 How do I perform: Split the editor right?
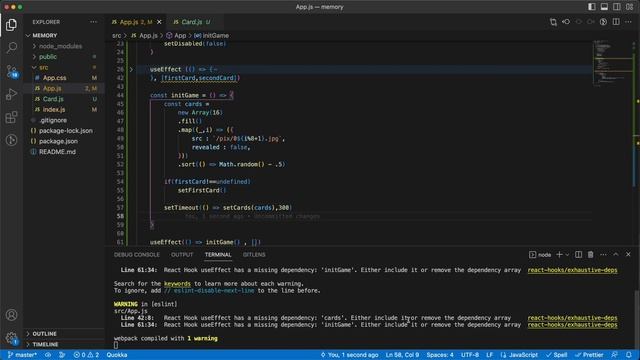pyautogui.click(x=616, y=22)
